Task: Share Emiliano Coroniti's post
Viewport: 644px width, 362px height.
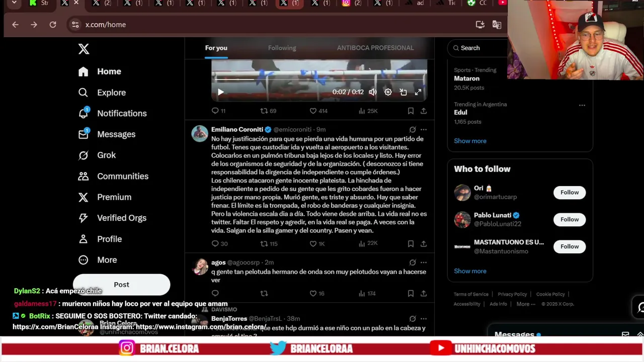Action: pos(424,243)
